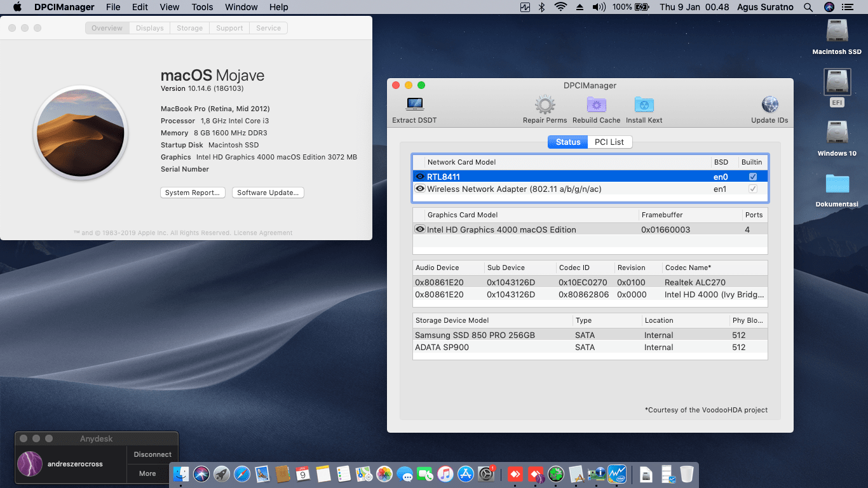This screenshot has width=868, height=488.
Task: Launch Update IDs from the toolbar
Action: [770, 104]
